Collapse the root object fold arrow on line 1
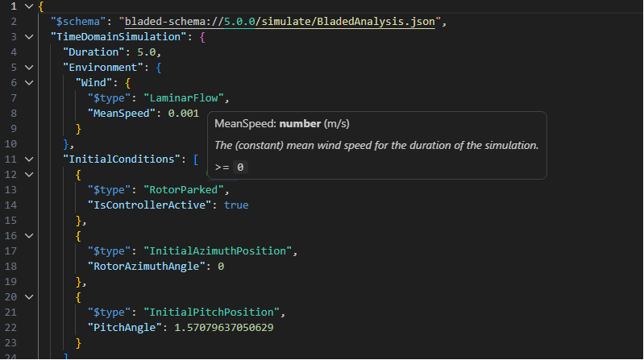This screenshot has width=644, height=360. [x=30, y=7]
